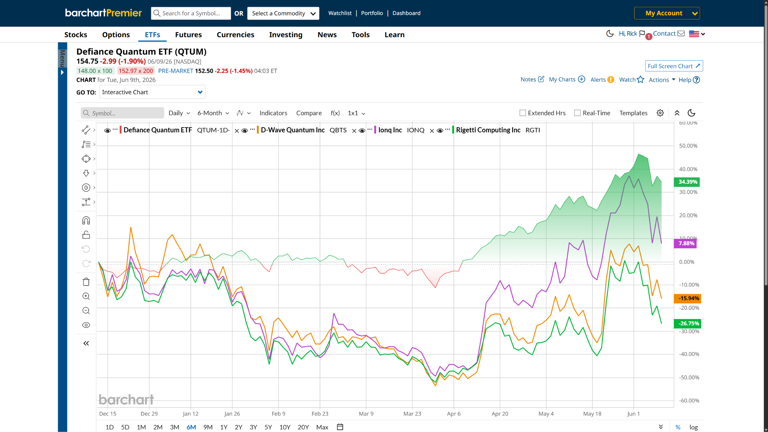768x432 pixels.
Task: Click the trash delete drawings icon
Action: 86,282
